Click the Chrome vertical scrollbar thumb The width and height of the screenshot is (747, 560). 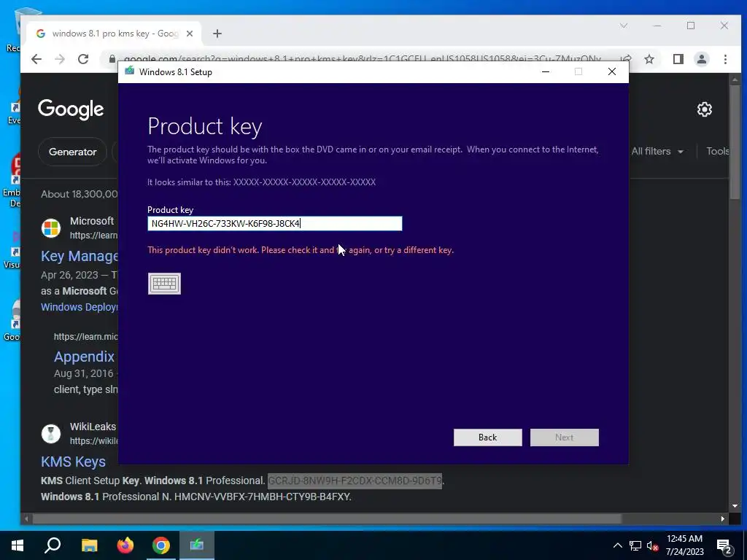point(734,143)
